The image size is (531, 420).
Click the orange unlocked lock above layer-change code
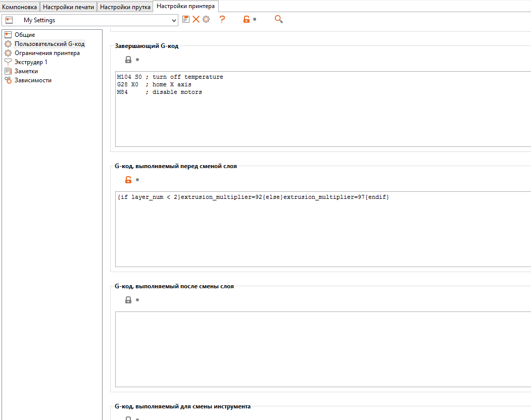tap(128, 180)
